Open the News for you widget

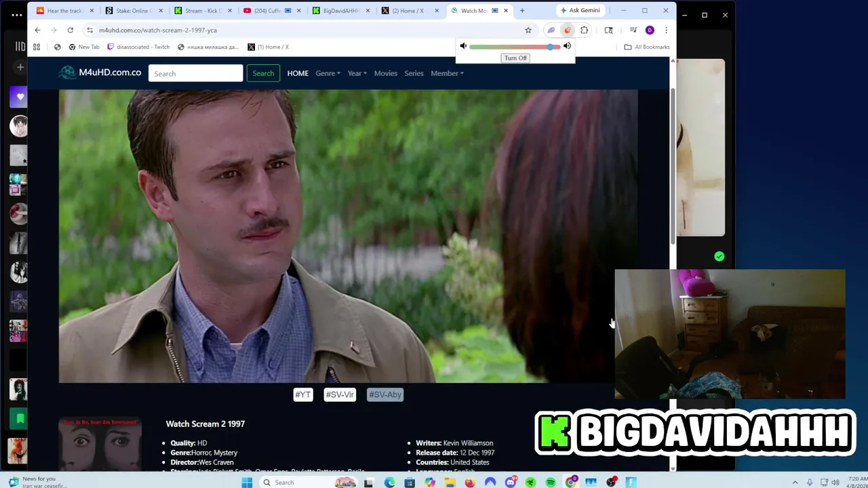[x=39, y=482]
